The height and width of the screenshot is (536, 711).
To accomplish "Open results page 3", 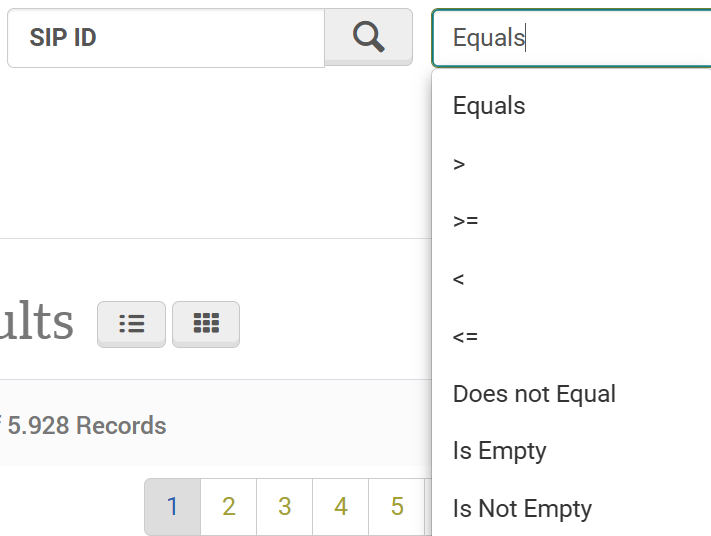I will click(284, 507).
